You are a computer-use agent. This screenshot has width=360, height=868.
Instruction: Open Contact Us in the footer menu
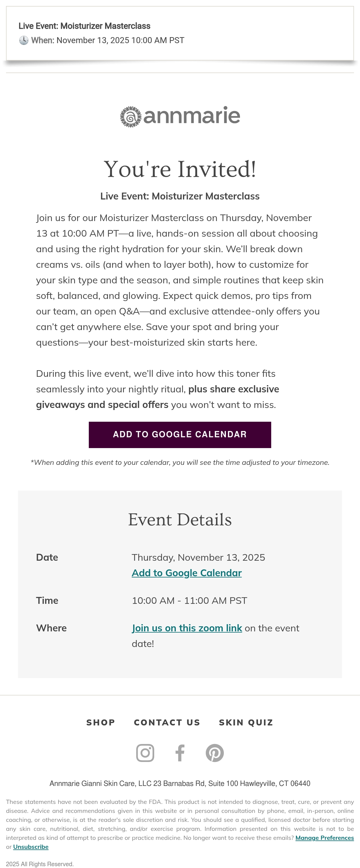pos(167,722)
